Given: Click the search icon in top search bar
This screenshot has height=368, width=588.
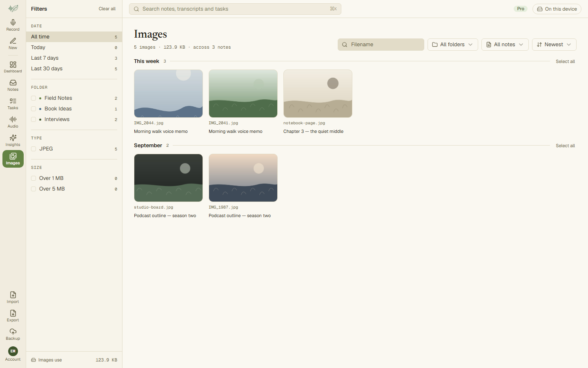Looking at the screenshot, I should 136,9.
